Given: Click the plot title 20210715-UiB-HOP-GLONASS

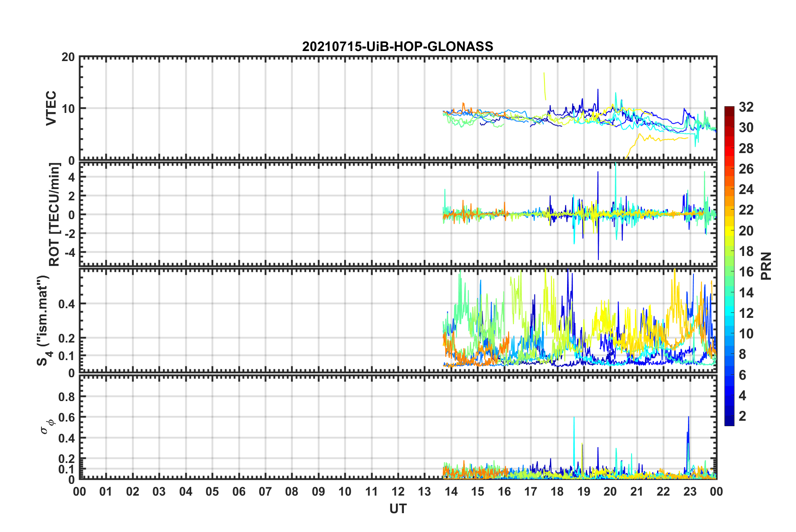Looking at the screenshot, I should pos(398,46).
